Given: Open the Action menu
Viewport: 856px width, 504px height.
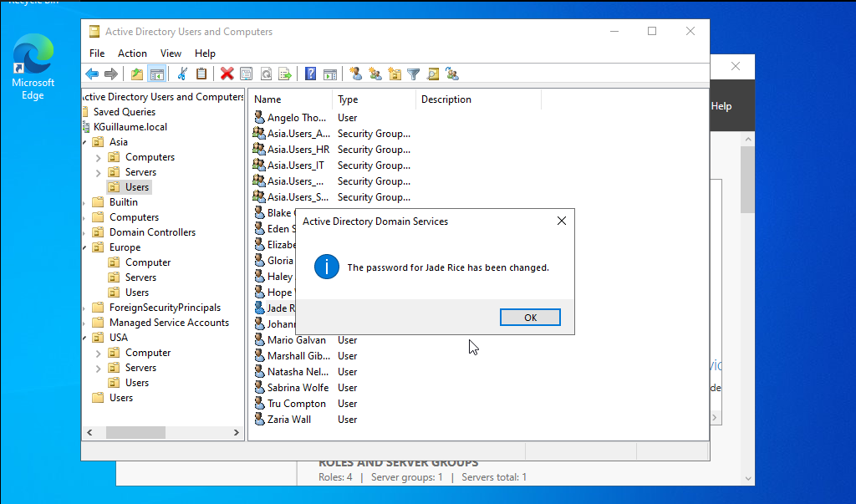Looking at the screenshot, I should tap(132, 53).
